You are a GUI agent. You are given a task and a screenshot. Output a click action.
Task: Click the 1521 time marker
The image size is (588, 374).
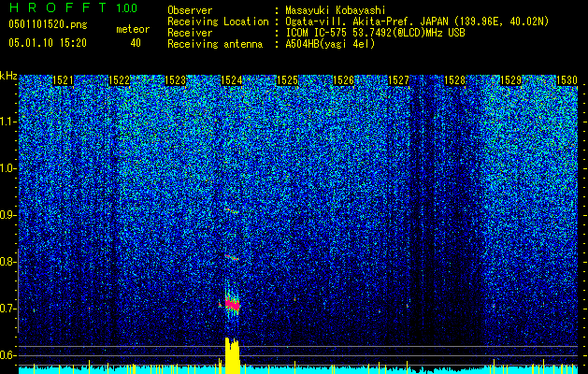click(x=63, y=80)
